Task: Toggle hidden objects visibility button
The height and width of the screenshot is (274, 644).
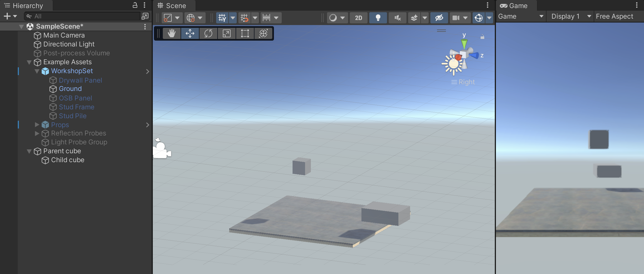Action: [439, 18]
